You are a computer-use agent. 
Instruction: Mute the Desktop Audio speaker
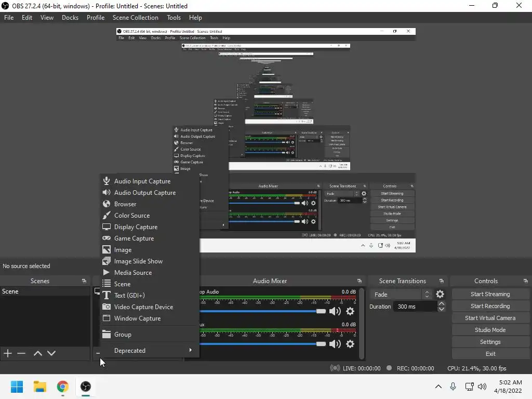point(335,311)
